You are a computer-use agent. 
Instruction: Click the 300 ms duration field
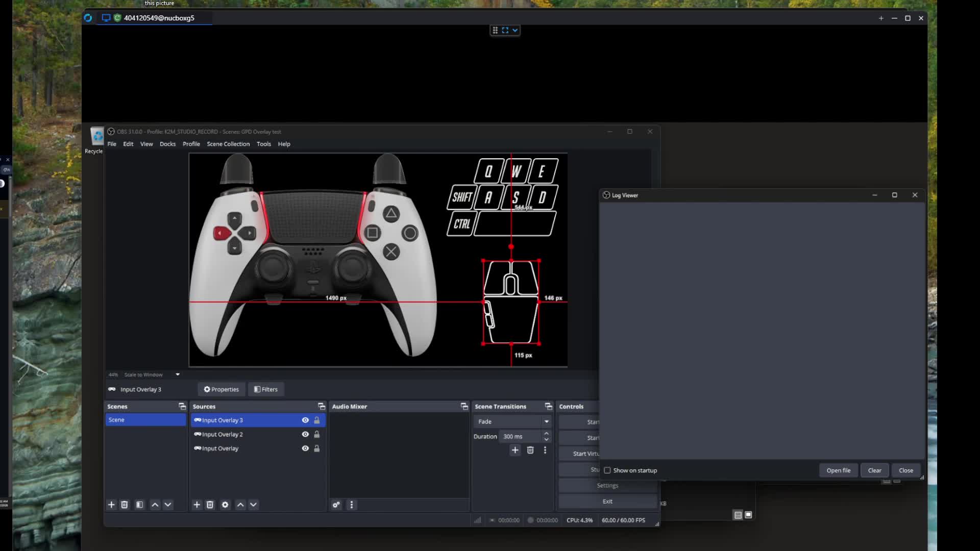click(x=520, y=437)
